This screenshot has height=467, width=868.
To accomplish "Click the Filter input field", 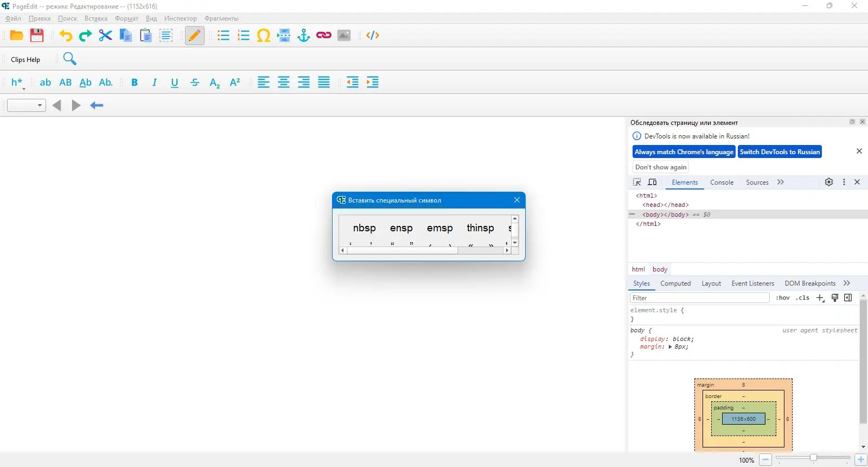I will click(699, 298).
